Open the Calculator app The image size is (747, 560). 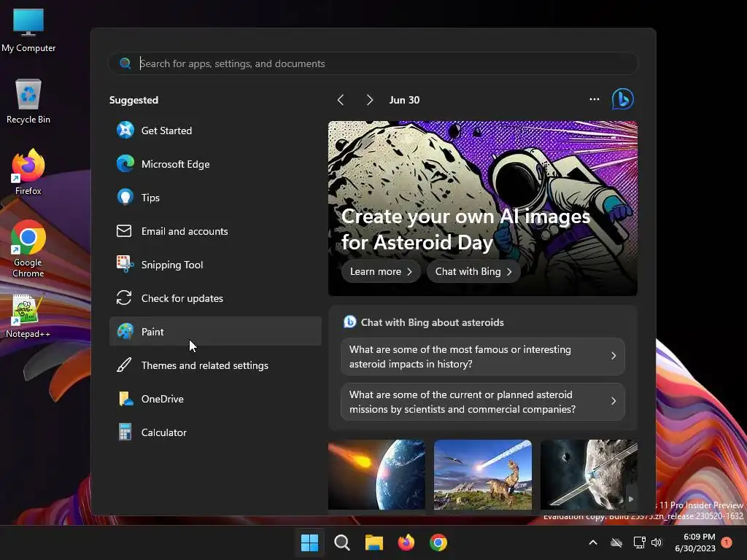tap(215, 432)
